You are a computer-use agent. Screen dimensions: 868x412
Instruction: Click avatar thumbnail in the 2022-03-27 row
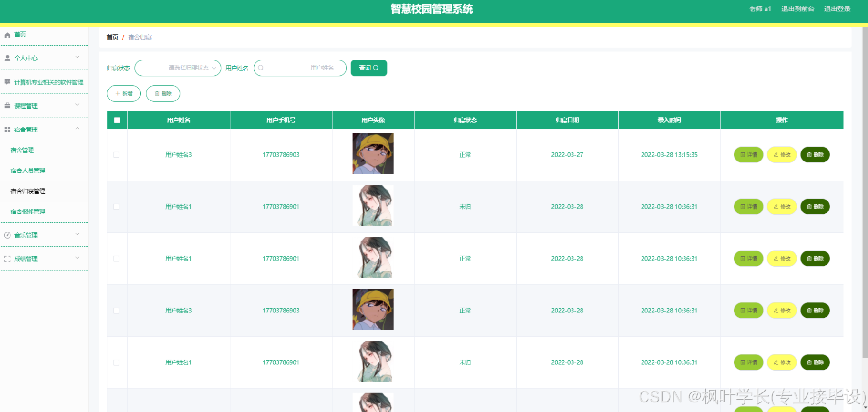point(373,154)
